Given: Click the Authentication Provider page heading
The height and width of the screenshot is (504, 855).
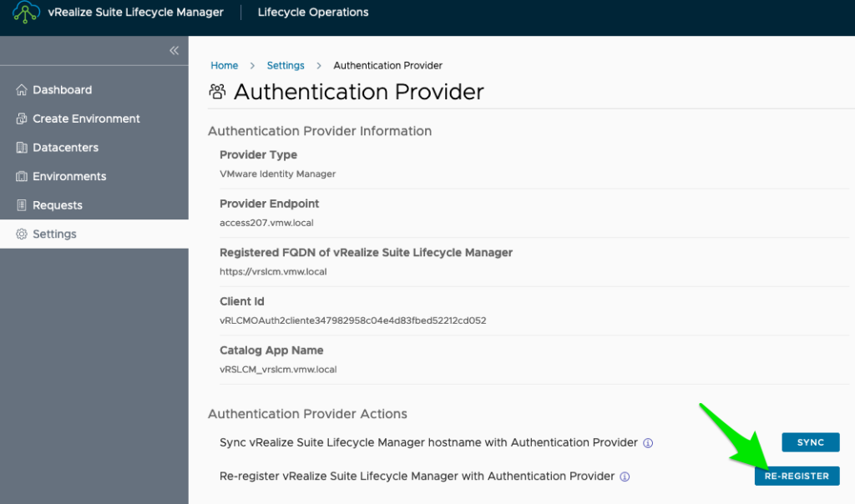Looking at the screenshot, I should (359, 92).
